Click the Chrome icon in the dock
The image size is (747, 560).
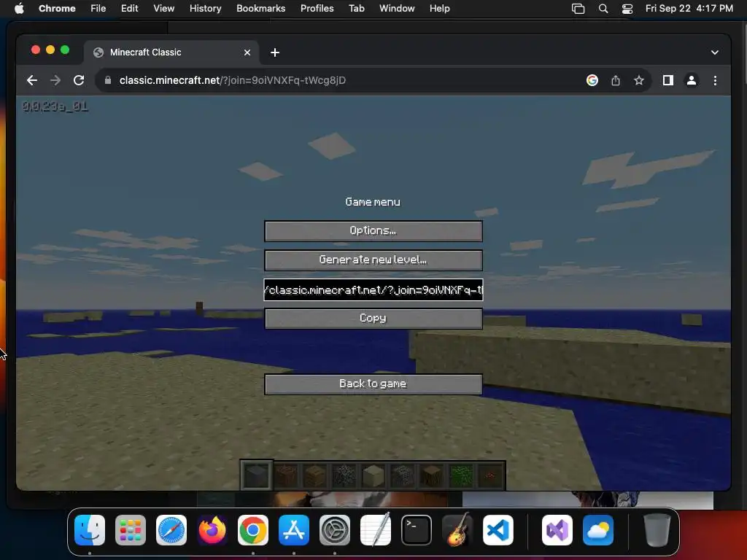[253, 530]
